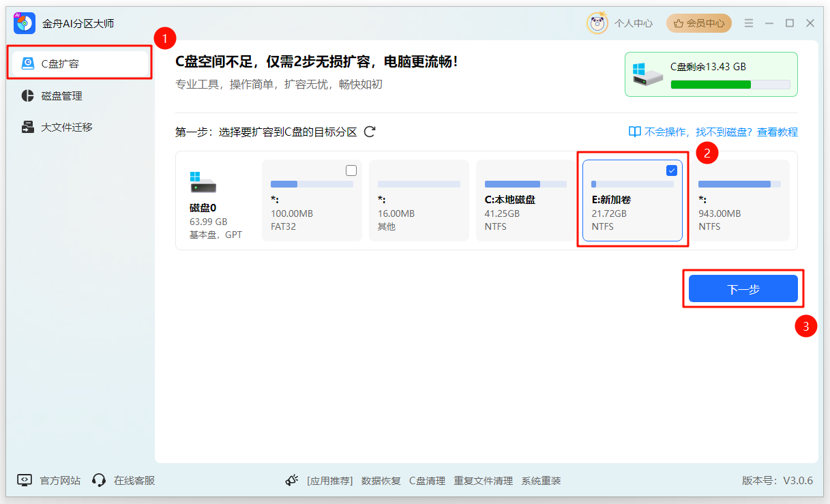Maximize the application window
The width and height of the screenshot is (830, 504).
click(790, 23)
